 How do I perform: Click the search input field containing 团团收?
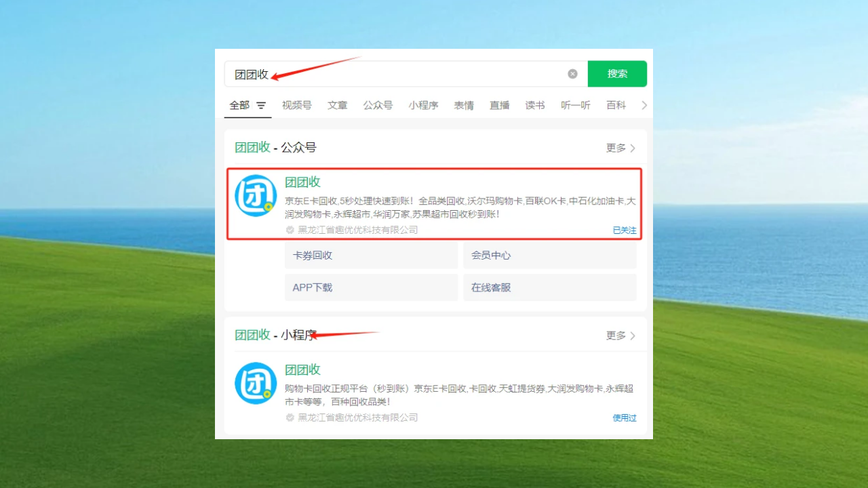406,74
